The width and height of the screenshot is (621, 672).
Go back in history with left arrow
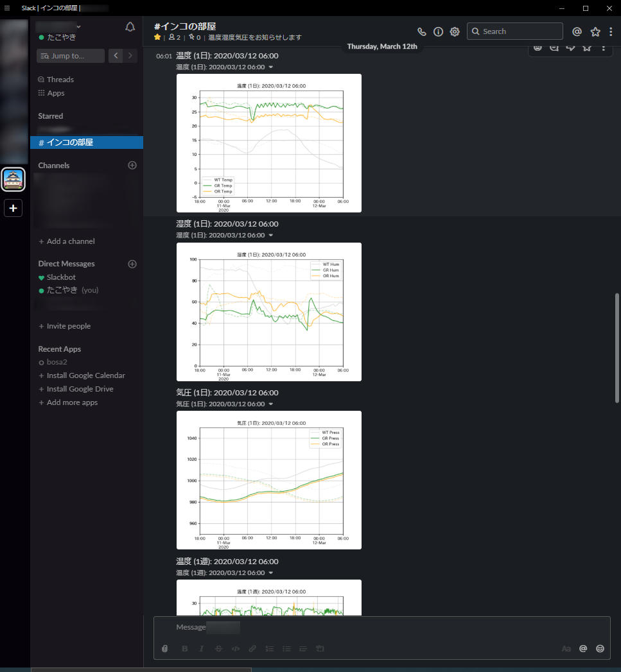pyautogui.click(x=116, y=56)
